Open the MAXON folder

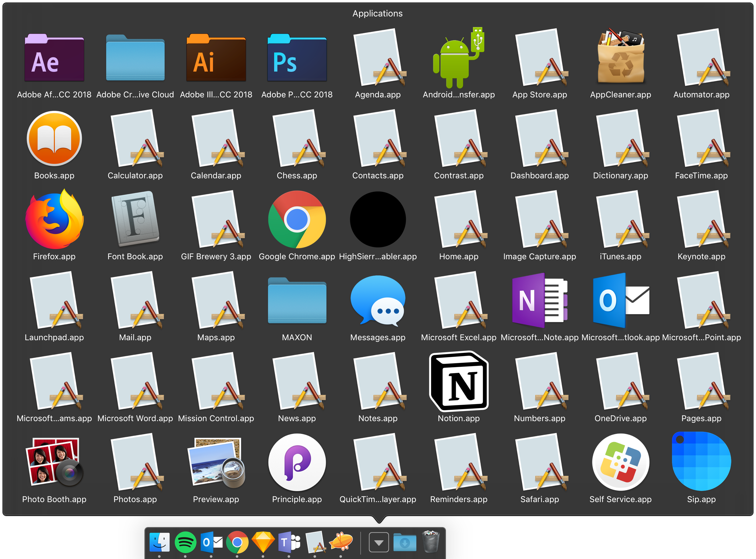click(x=297, y=300)
